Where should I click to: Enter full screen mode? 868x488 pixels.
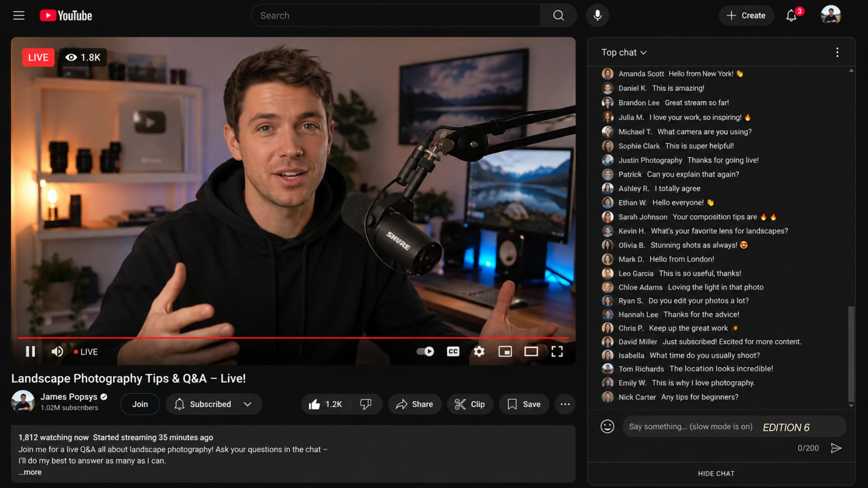557,352
